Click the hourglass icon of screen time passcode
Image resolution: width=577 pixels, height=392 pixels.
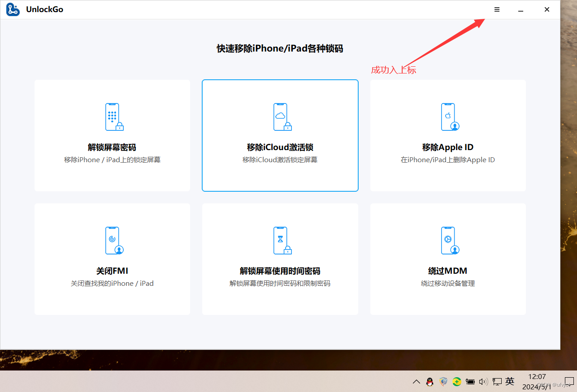click(282, 241)
